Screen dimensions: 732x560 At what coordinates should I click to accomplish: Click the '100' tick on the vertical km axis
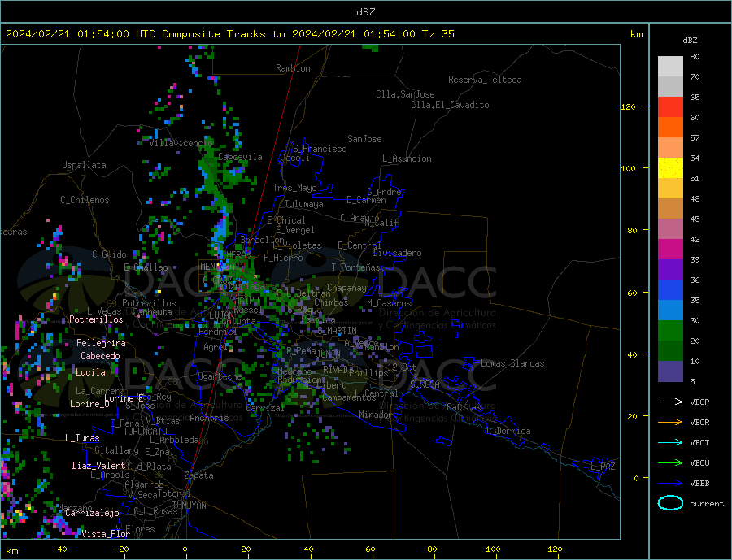[628, 168]
